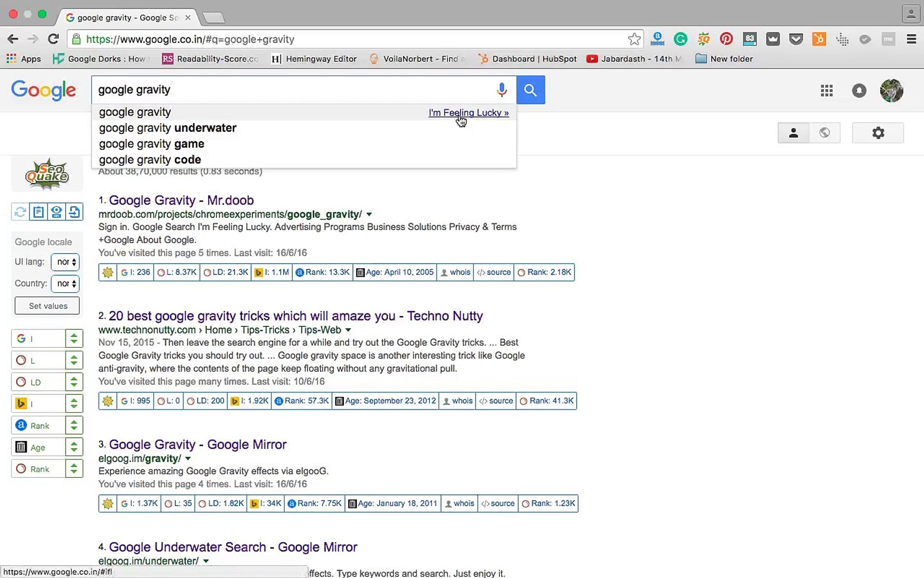Sort by SEMrush L using its arrows
The height and width of the screenshot is (578, 924).
tap(74, 360)
